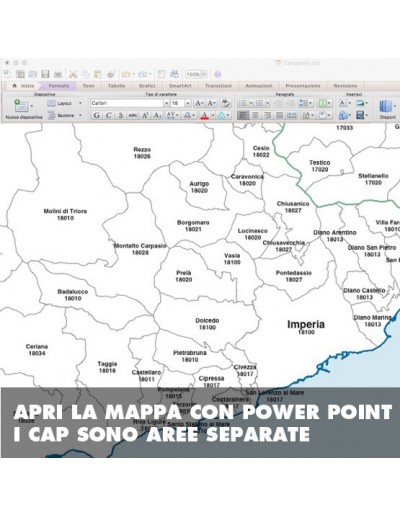Select left text alignment
Image resolution: width=400 pixels, height=517 pixels.
243,115
